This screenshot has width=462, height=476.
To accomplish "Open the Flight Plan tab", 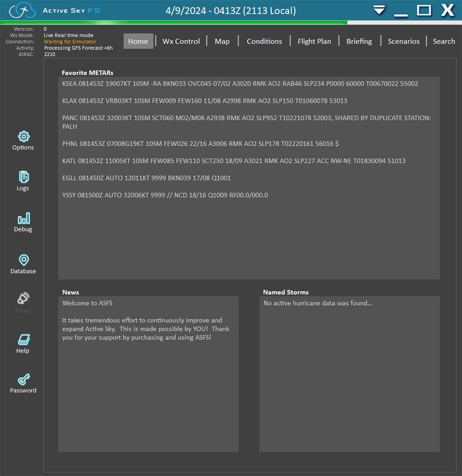I will click(314, 41).
